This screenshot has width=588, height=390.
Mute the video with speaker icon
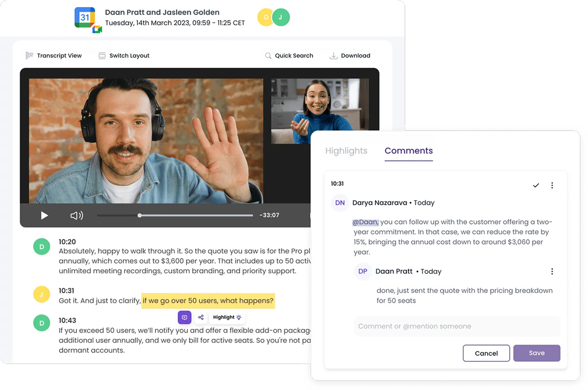coord(76,215)
